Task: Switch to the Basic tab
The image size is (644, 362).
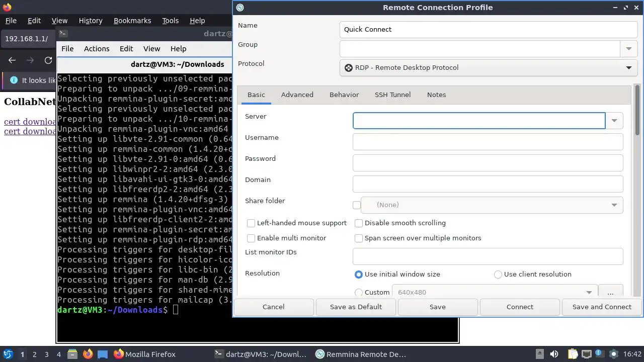Action: [256, 95]
